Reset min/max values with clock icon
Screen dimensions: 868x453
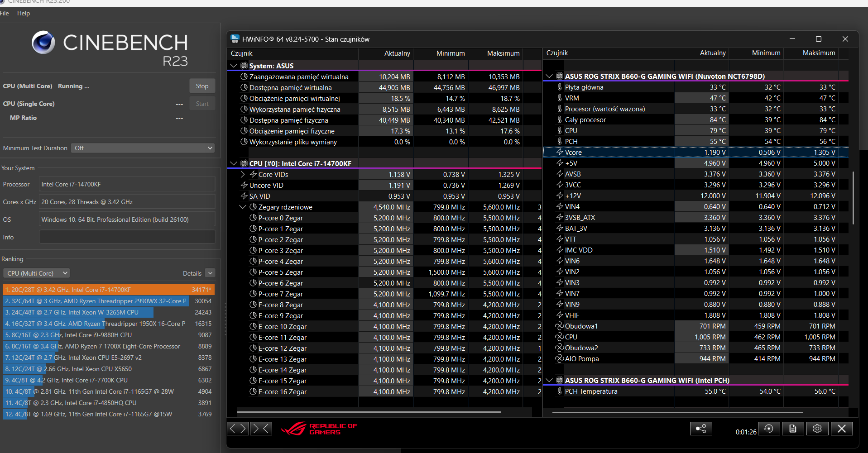click(x=768, y=429)
